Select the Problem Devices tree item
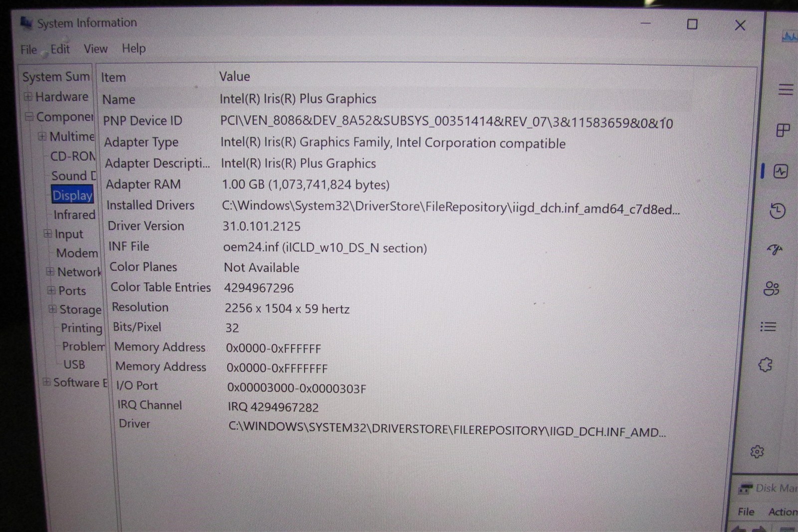Viewport: 798px width, 532px height. point(84,346)
